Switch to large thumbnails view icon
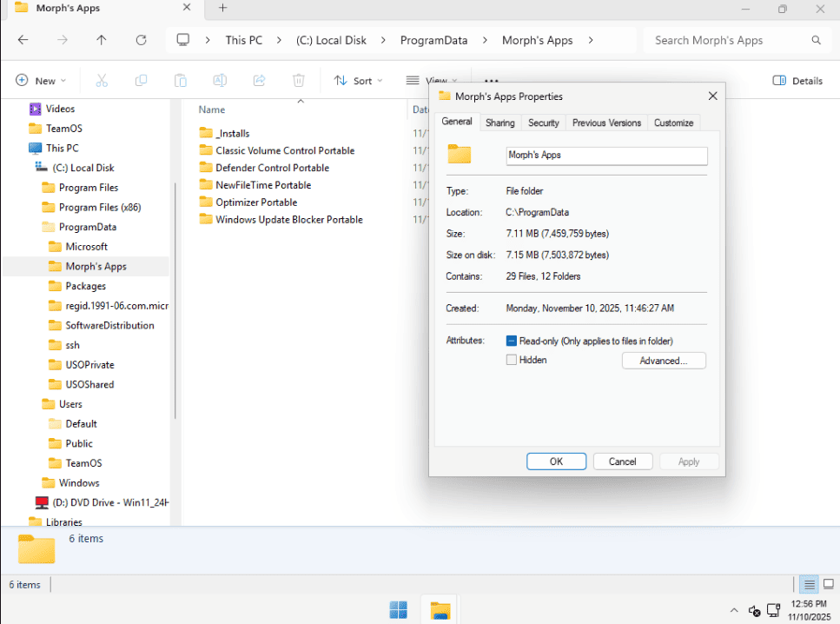Image resolution: width=840 pixels, height=624 pixels. pos(829,585)
